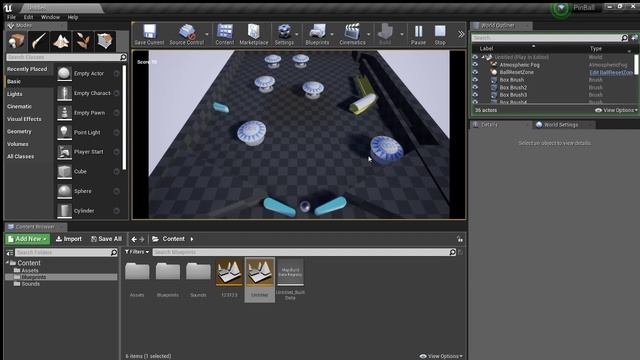Open the Blueprints dropdown arrow

(x=332, y=34)
